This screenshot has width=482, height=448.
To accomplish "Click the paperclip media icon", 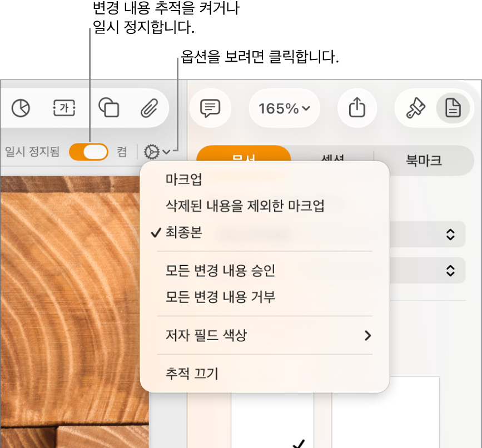I will (x=150, y=108).
